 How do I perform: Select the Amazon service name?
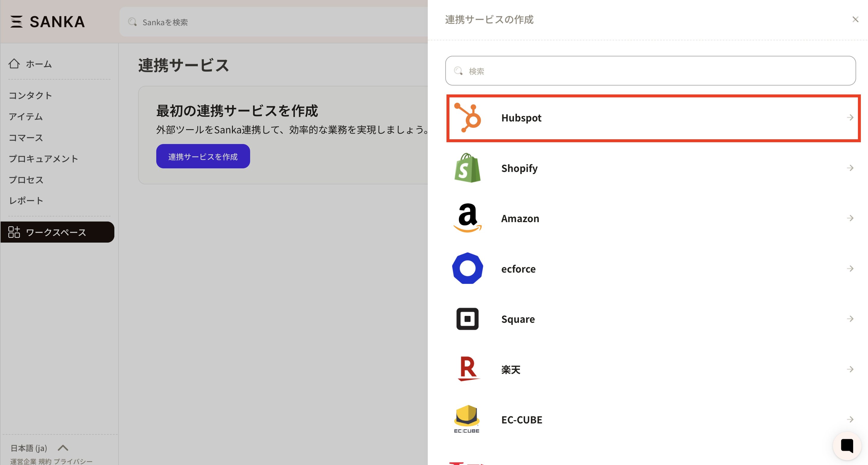click(520, 218)
